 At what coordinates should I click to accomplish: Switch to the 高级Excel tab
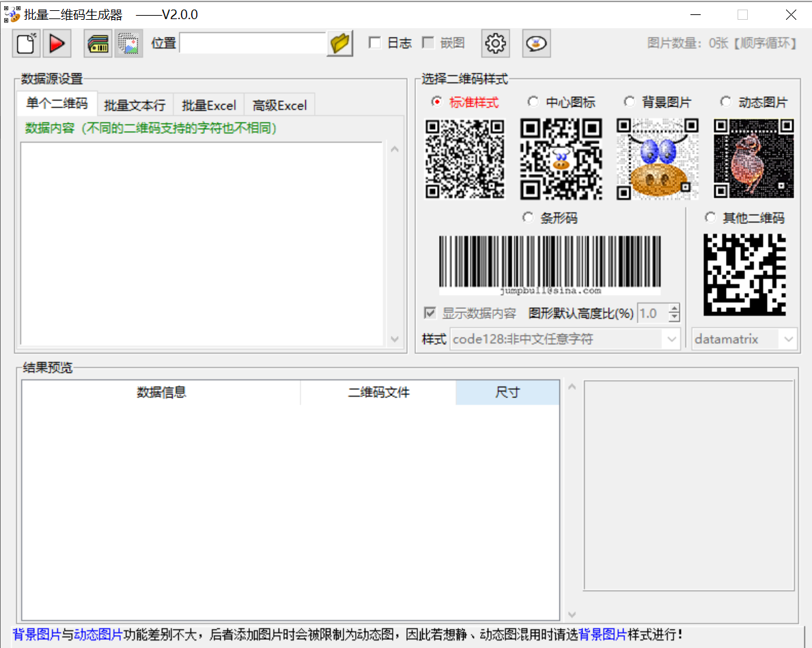[280, 104]
